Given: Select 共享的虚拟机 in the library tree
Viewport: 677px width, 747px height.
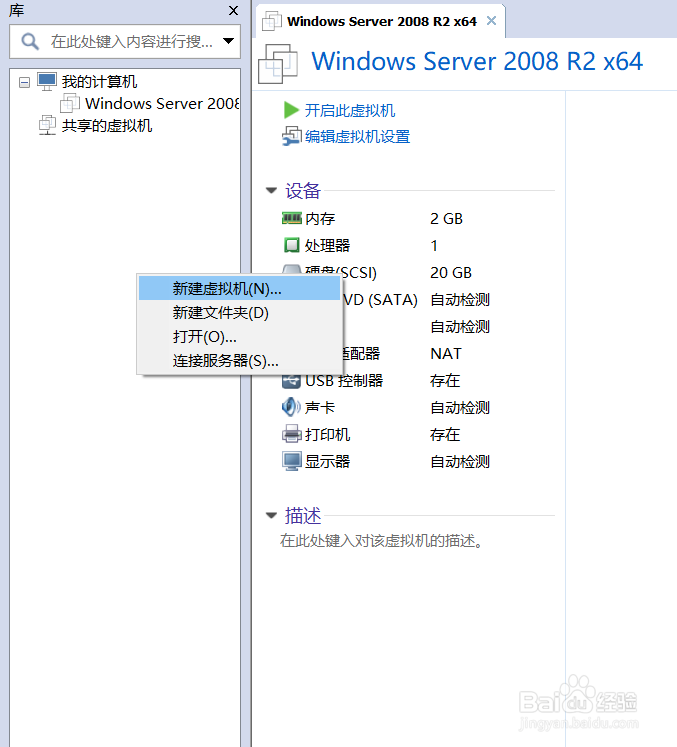Looking at the screenshot, I should [107, 126].
